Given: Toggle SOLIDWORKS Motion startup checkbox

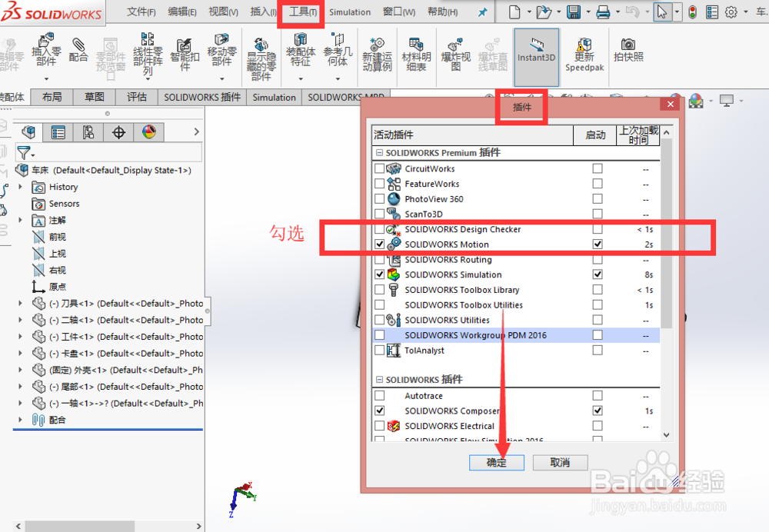Looking at the screenshot, I should 598,244.
